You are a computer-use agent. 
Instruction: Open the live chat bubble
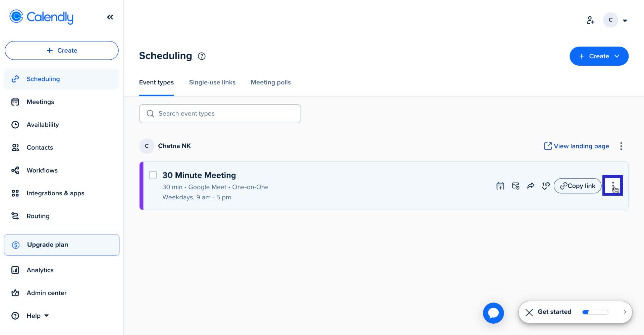coord(493,313)
